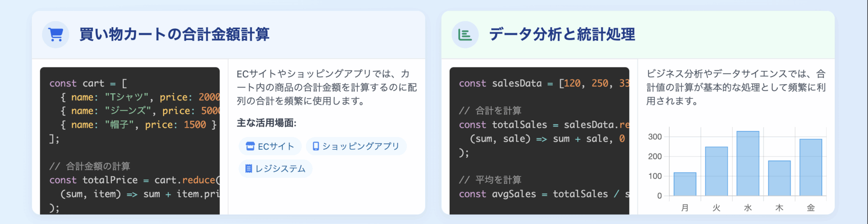868x224 pixels.
Task: Click the 火 bar in the chart
Action: click(716, 171)
